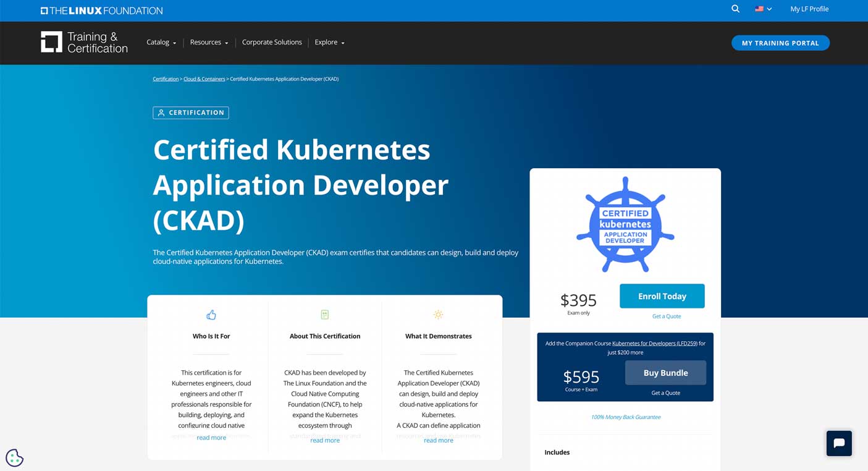
Task: Go to Cloud & Containers breadcrumb
Action: pos(204,79)
